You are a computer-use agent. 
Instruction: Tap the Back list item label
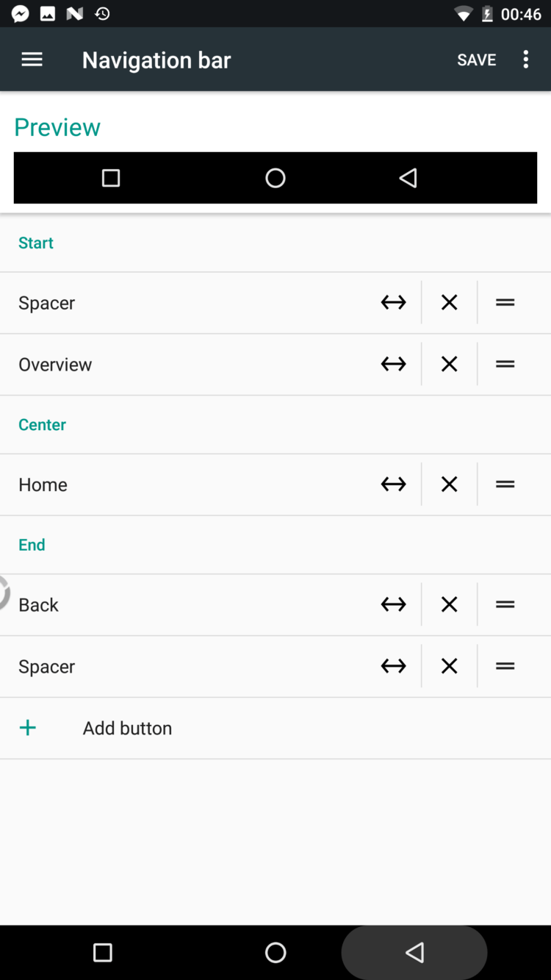pos(39,604)
